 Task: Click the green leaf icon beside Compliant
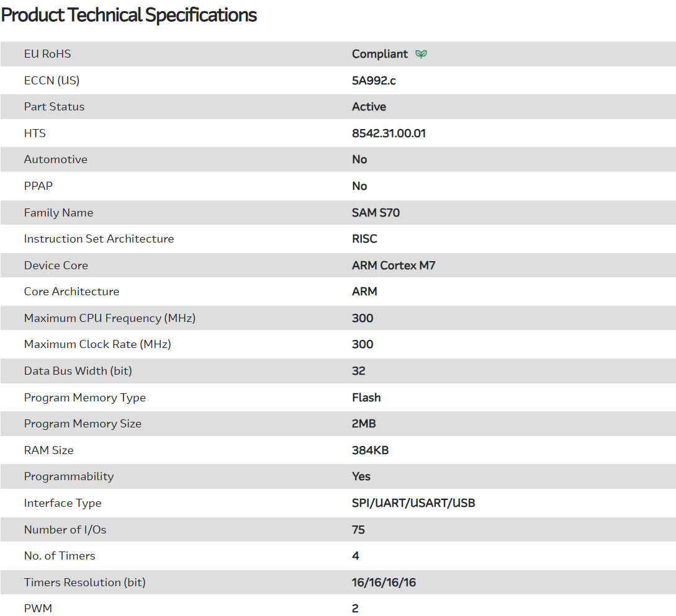[x=421, y=54]
